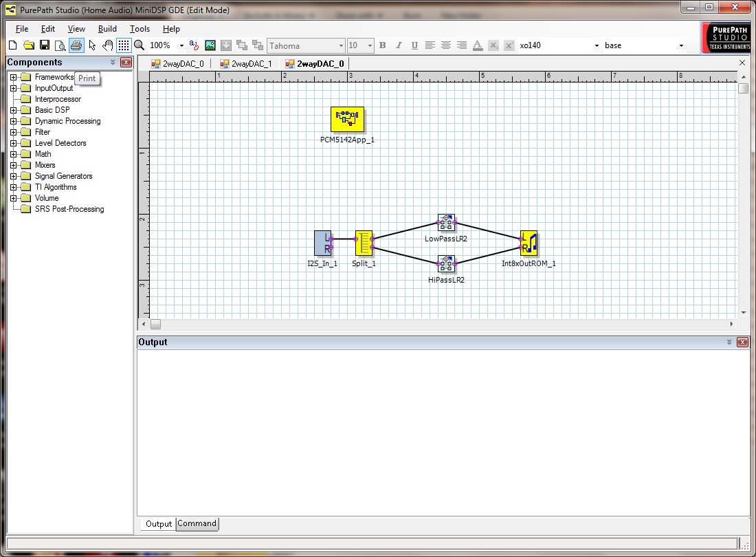Open the base dropdown
This screenshot has width=756, height=557.
681,46
